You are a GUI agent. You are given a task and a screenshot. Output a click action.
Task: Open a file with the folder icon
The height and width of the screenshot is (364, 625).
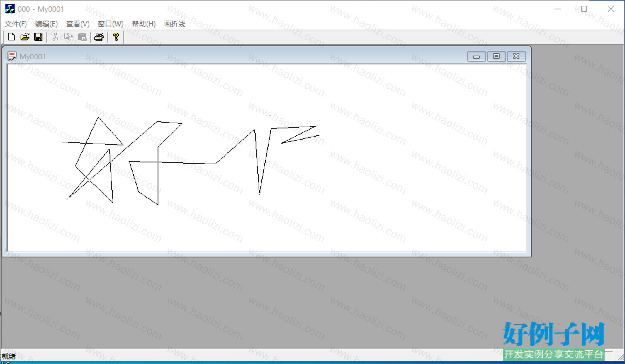[x=25, y=37]
